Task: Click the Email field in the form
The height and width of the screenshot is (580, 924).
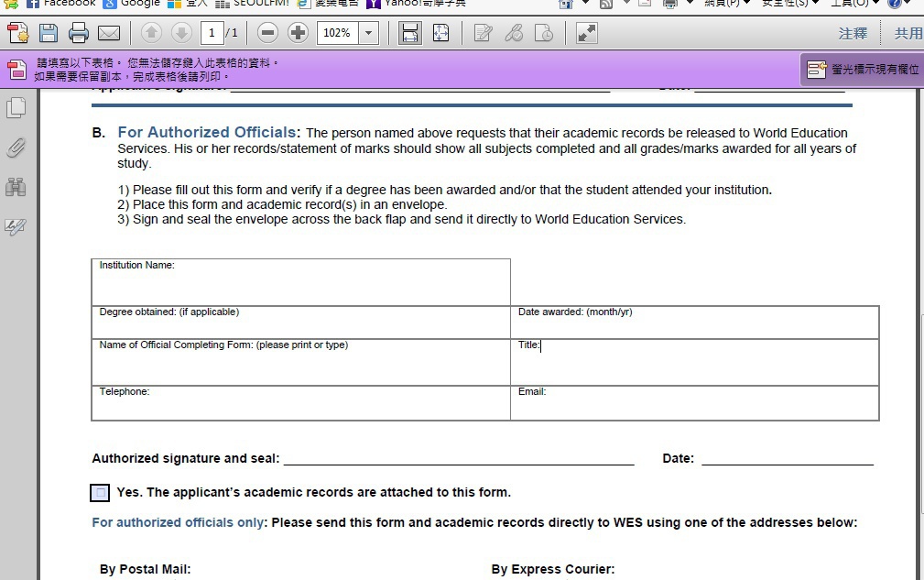Action: [694, 407]
